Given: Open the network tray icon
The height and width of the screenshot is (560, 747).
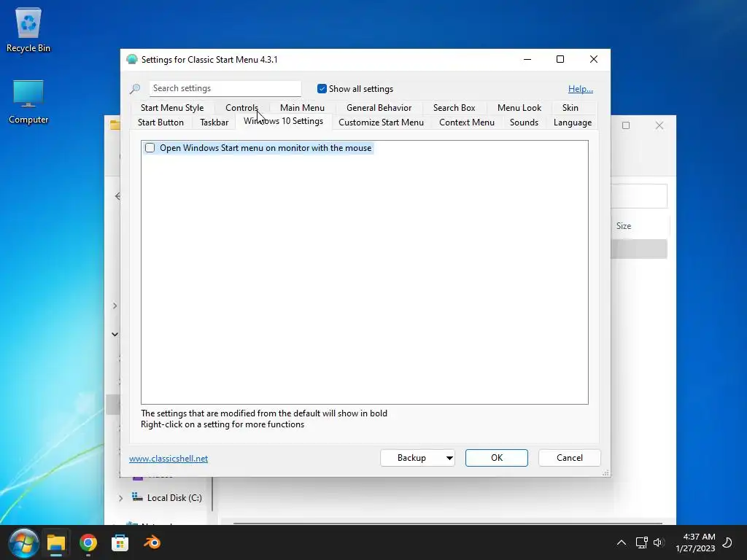Looking at the screenshot, I should point(641,542).
